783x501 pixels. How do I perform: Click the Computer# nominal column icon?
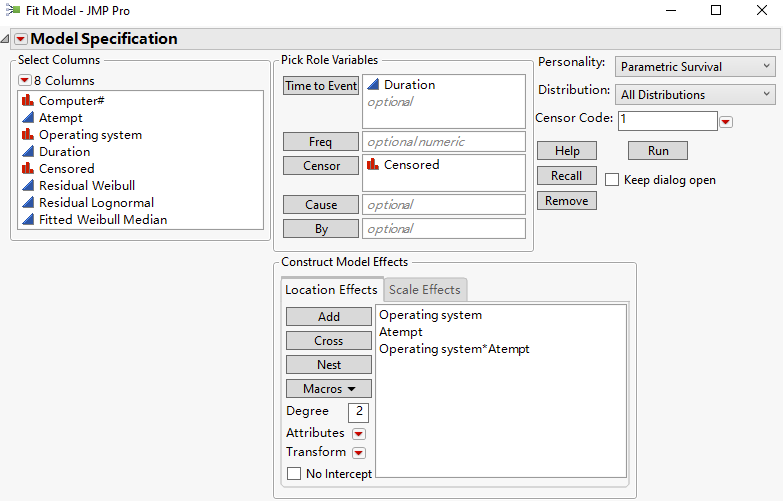pos(27,101)
